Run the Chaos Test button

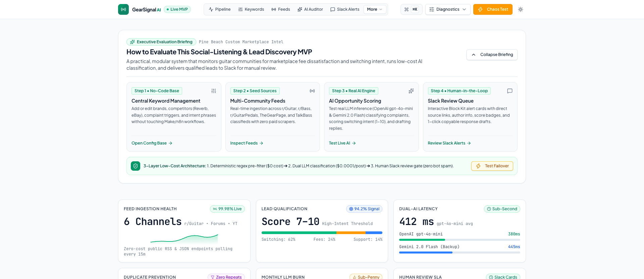point(493,9)
